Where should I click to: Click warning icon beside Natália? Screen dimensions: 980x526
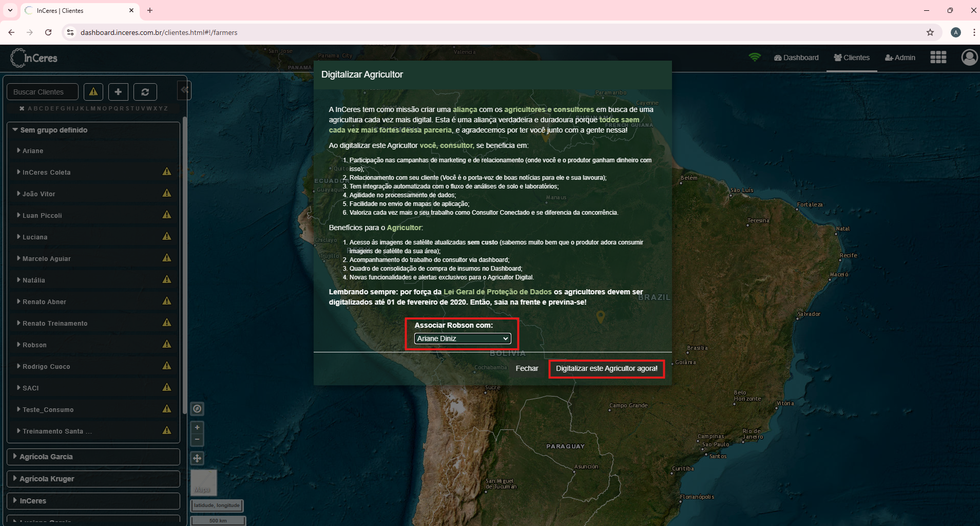pyautogui.click(x=167, y=279)
